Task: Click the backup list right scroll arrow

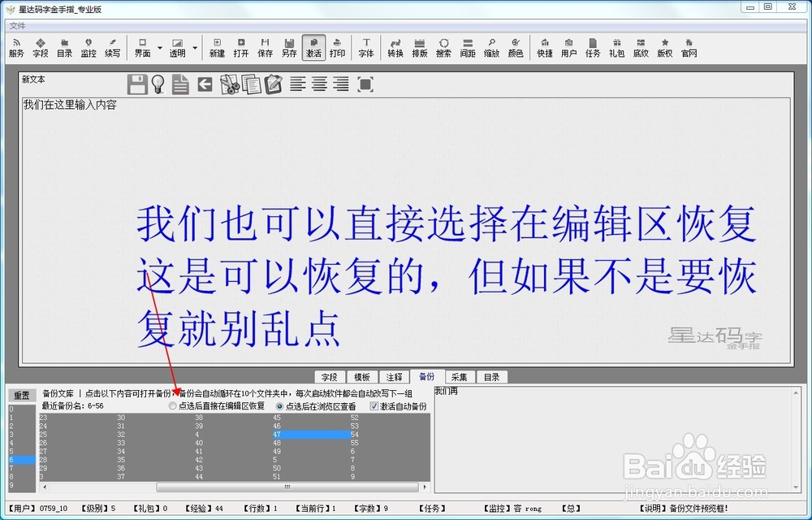Action: coord(425,487)
